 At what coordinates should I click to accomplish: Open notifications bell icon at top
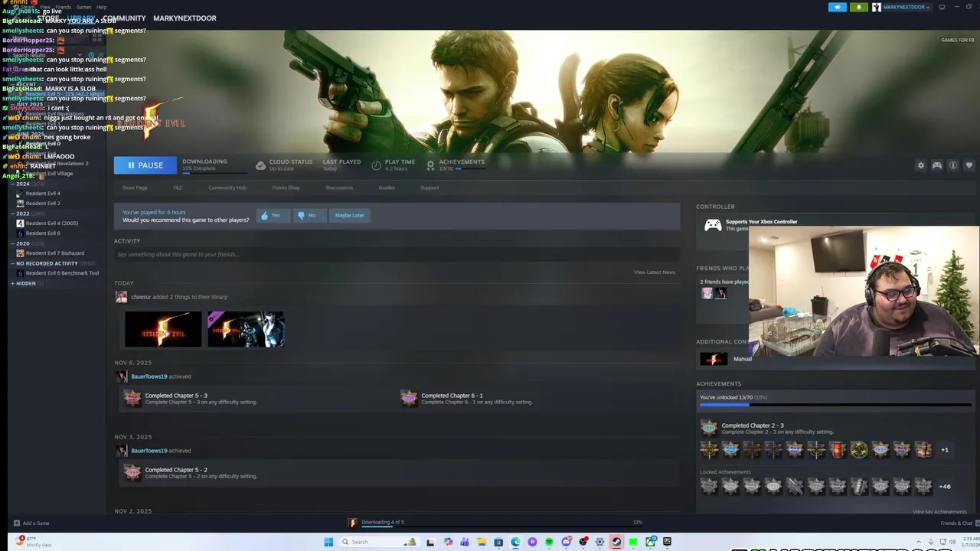coord(858,7)
